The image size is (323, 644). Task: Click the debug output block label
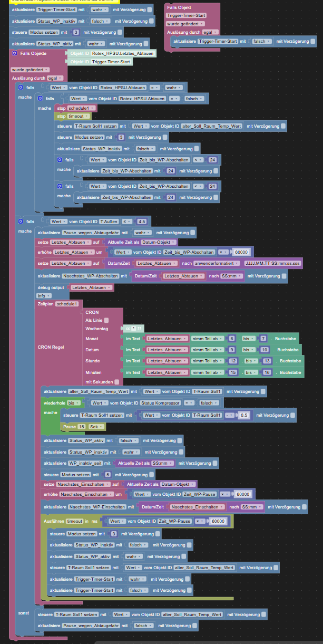(x=52, y=287)
